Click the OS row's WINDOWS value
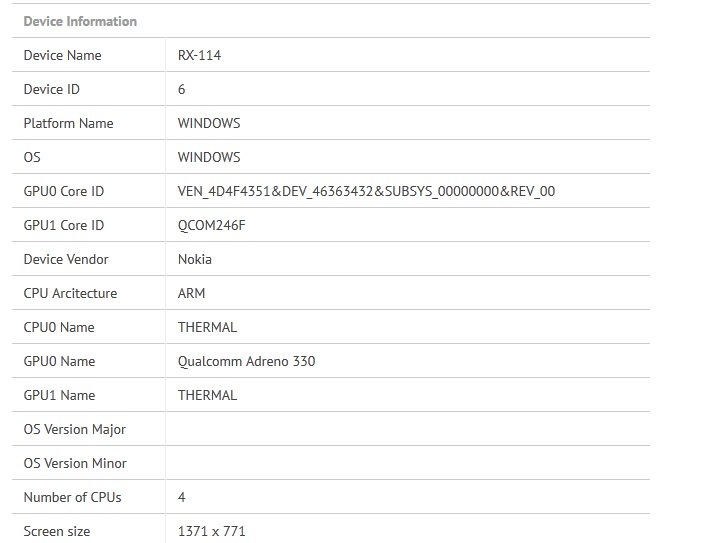 (209, 157)
